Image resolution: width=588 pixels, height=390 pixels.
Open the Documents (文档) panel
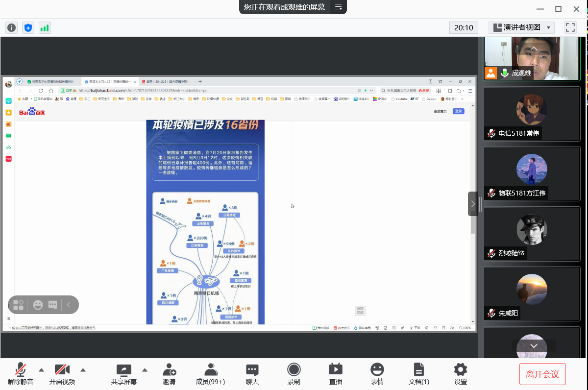pos(419,374)
